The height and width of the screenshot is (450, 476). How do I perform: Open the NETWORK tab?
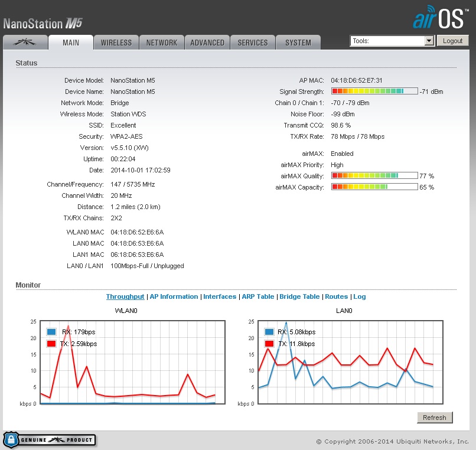[x=162, y=43]
